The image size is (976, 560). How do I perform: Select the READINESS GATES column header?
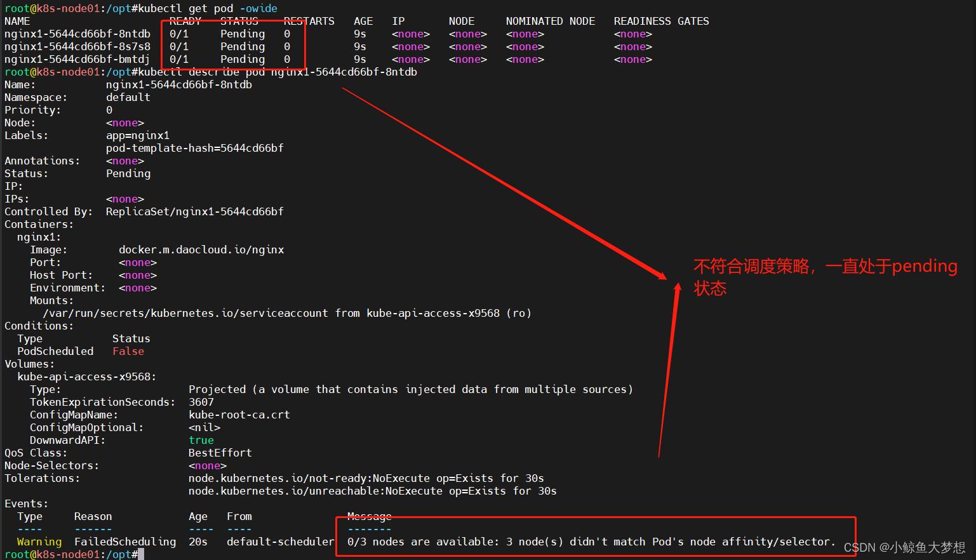(x=662, y=21)
